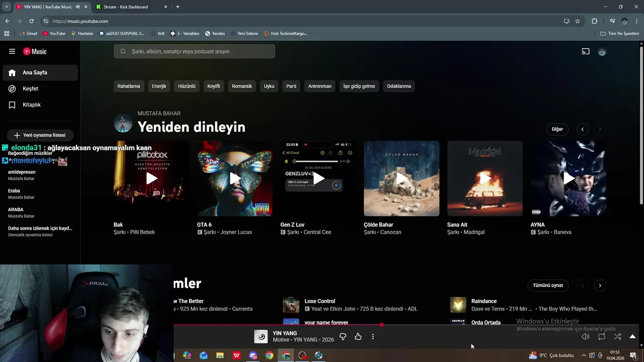644x362 pixels.
Task: Click the YouTube Music logo
Action: click(x=35, y=51)
